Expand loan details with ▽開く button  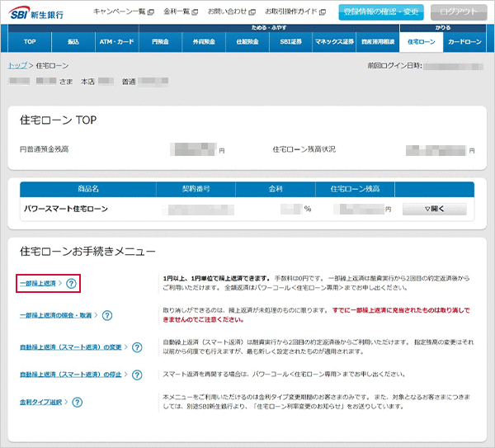click(434, 210)
